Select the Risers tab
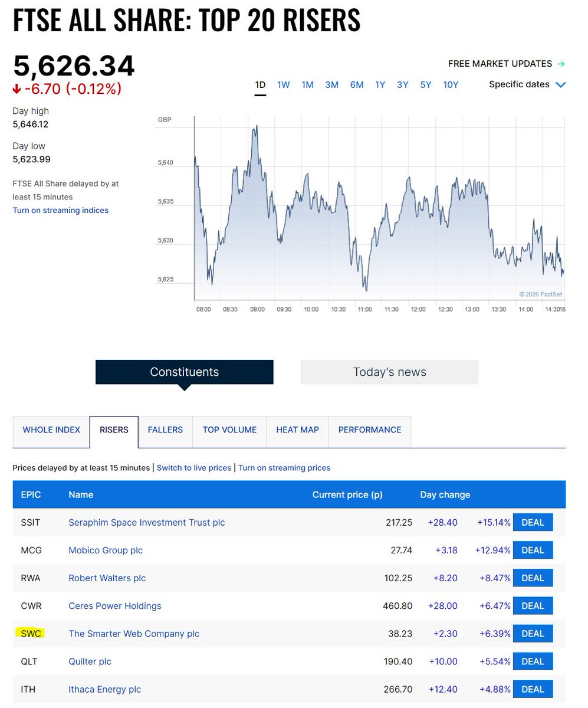The width and height of the screenshot is (588, 708). [x=114, y=430]
